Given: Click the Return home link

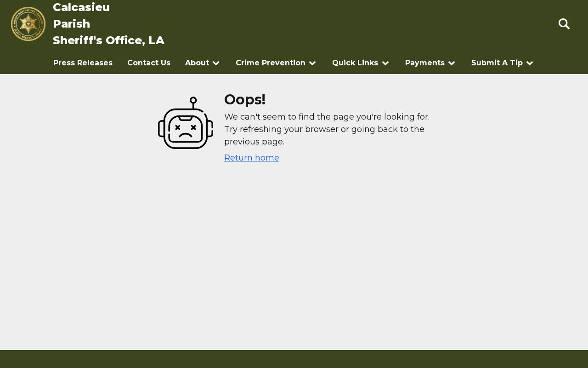Looking at the screenshot, I should pyautogui.click(x=252, y=158).
